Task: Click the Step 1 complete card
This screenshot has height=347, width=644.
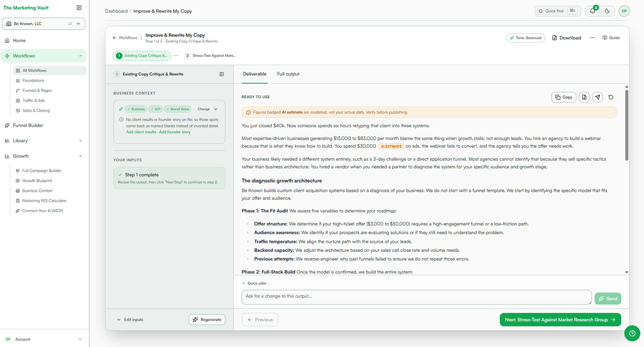Action: point(169,178)
